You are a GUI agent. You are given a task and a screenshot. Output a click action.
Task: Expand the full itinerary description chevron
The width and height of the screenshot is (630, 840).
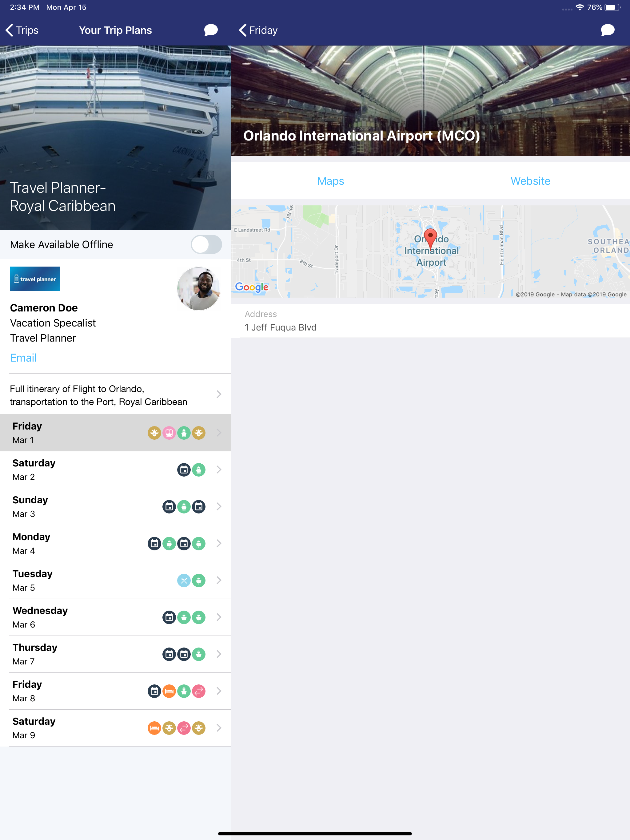(219, 394)
